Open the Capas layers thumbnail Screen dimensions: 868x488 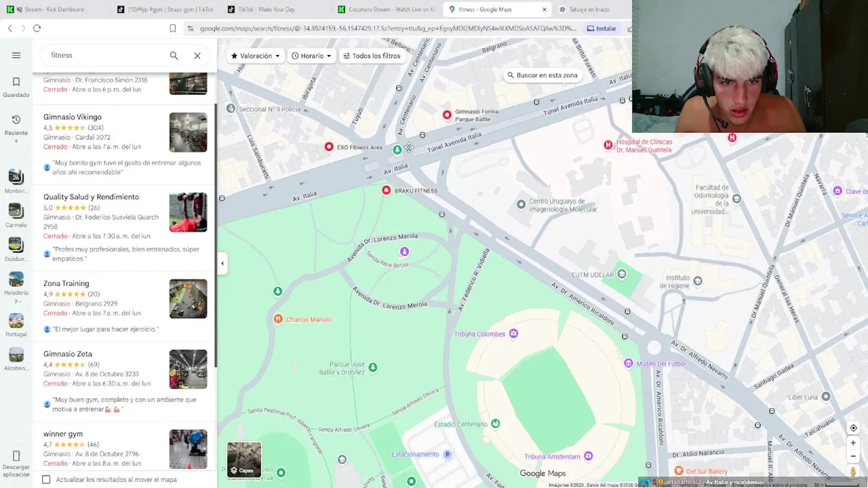pyautogui.click(x=244, y=460)
